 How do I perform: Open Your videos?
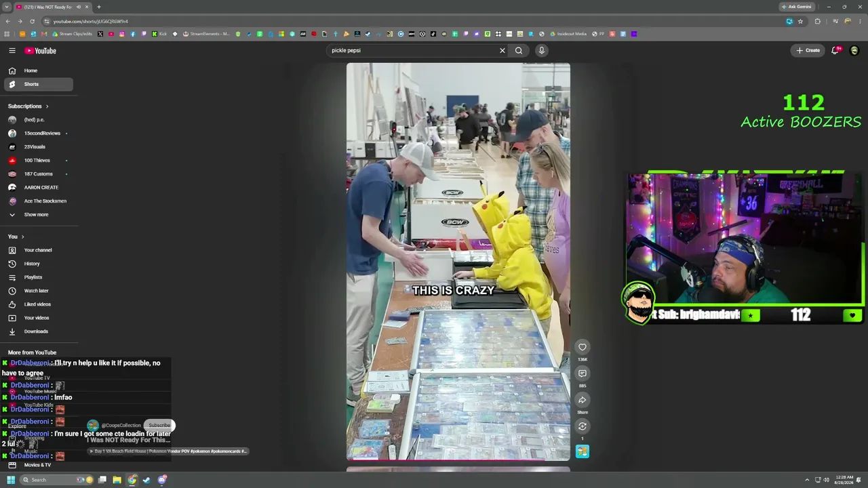click(x=38, y=318)
